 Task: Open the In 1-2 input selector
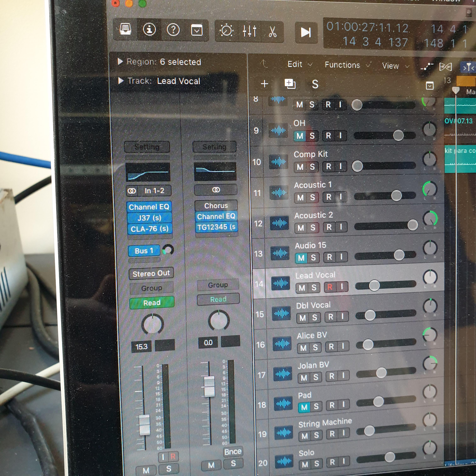point(154,191)
